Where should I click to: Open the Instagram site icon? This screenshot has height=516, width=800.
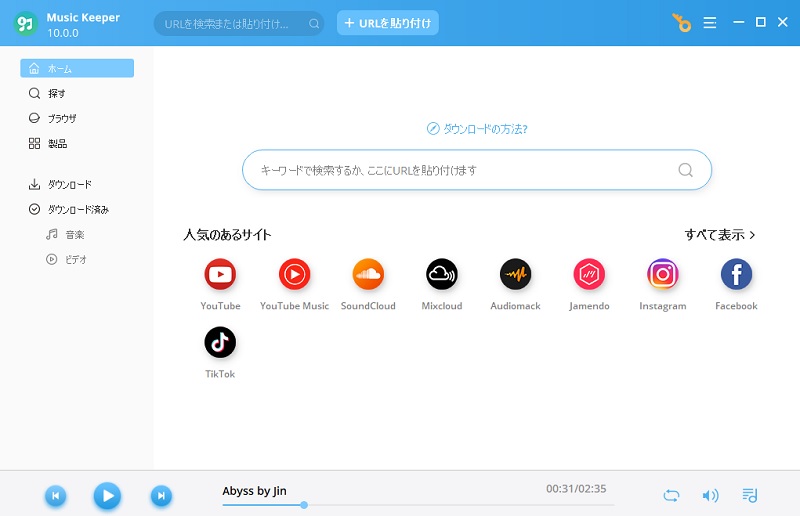tap(663, 274)
